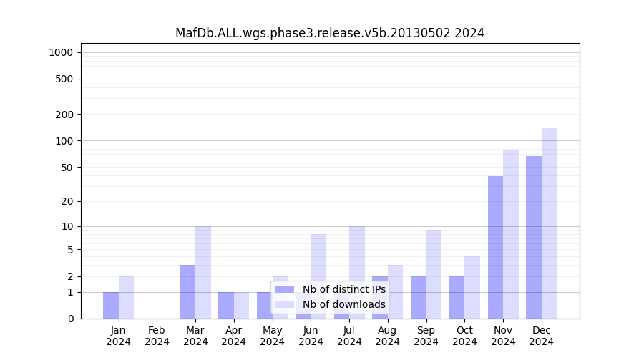644x358 pixels.
Task: Select the Nov 2024 distinct IPs bar
Action: tap(495, 247)
